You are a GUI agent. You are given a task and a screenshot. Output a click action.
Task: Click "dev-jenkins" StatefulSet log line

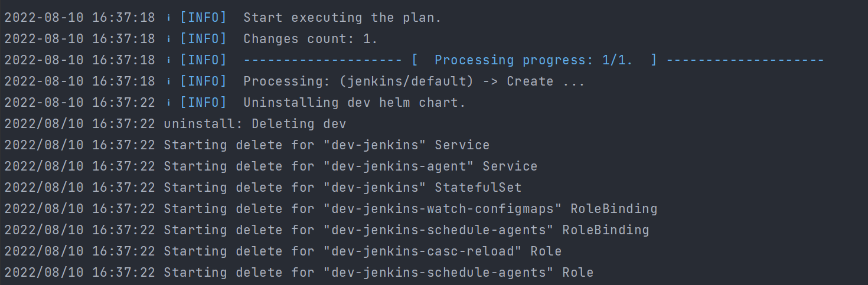point(263,188)
